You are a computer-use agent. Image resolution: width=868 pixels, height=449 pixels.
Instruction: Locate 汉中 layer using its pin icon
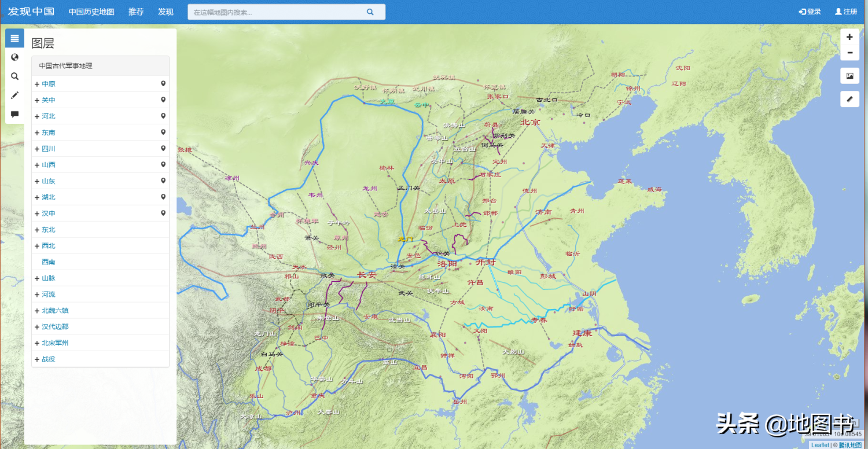[163, 214]
